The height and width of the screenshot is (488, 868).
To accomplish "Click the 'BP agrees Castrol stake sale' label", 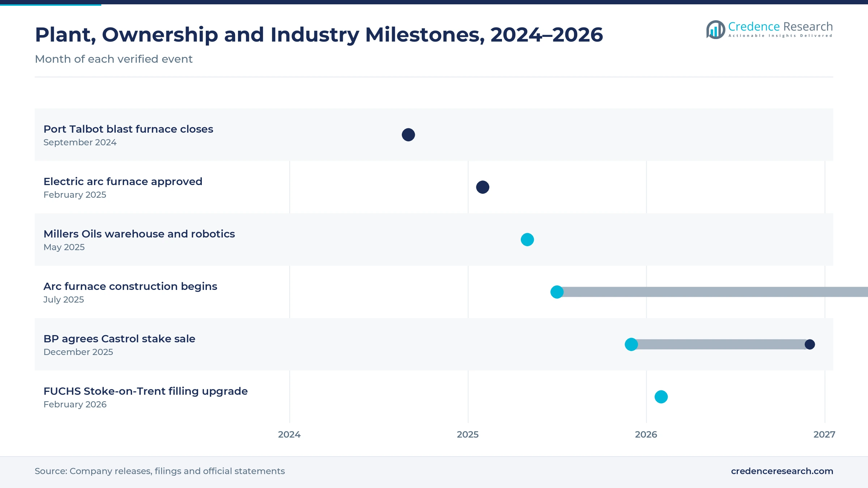I will (x=119, y=339).
